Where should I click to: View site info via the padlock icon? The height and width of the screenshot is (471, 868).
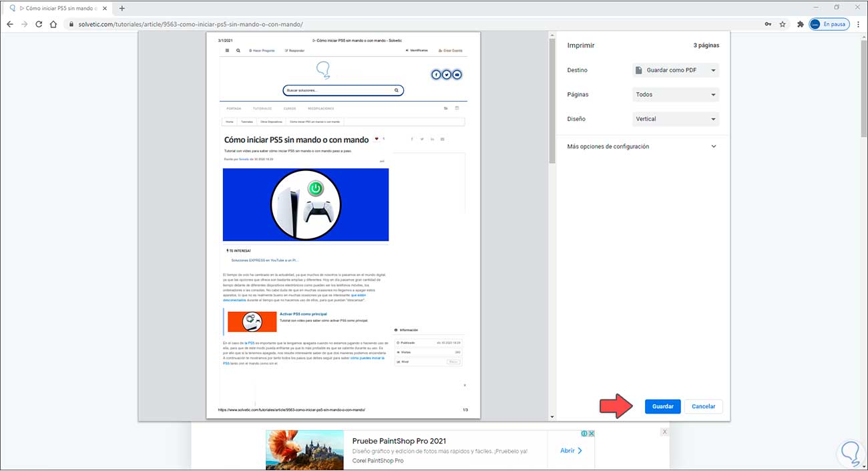click(72, 24)
